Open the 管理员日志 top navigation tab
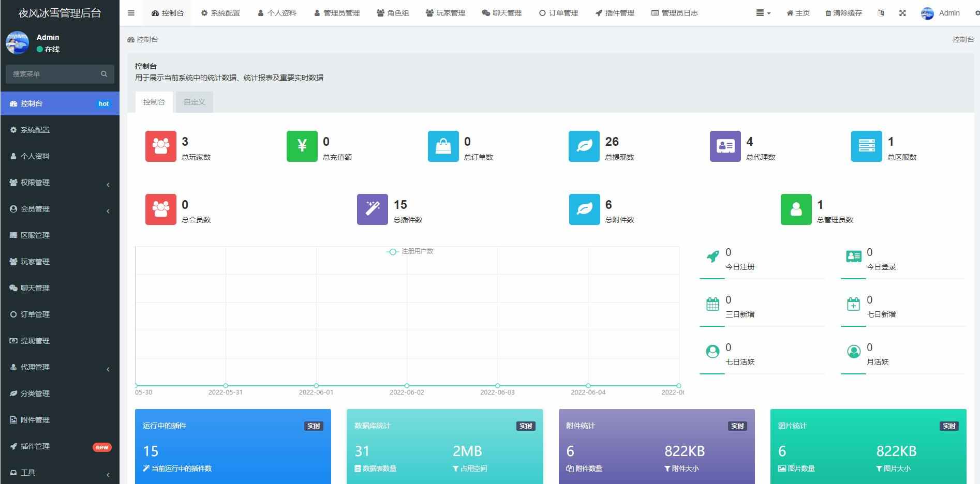This screenshot has height=484, width=980. click(x=674, y=13)
